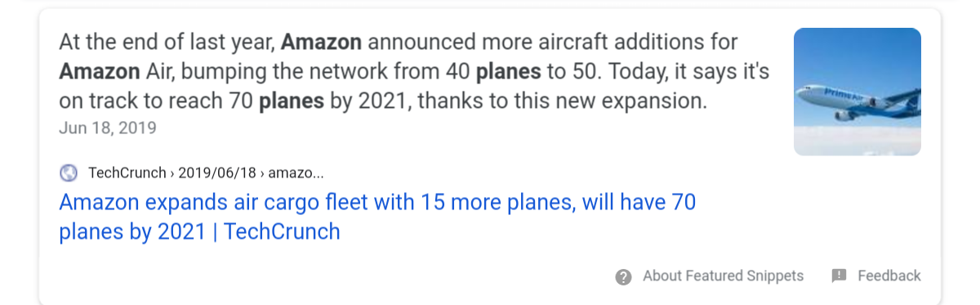The width and height of the screenshot is (980, 305).
Task: Click the TechCrunch source name in the breadcrumb
Action: point(127,173)
